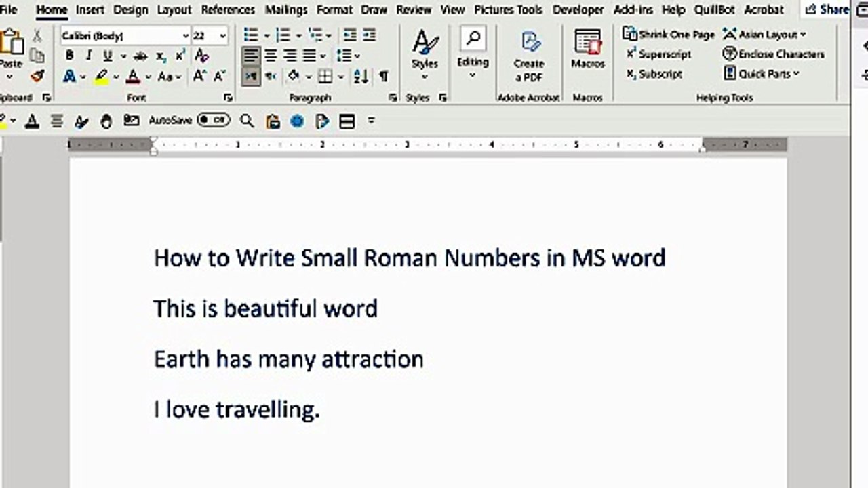
Task: Click the horizontal ruler at mark 3
Action: coord(407,144)
